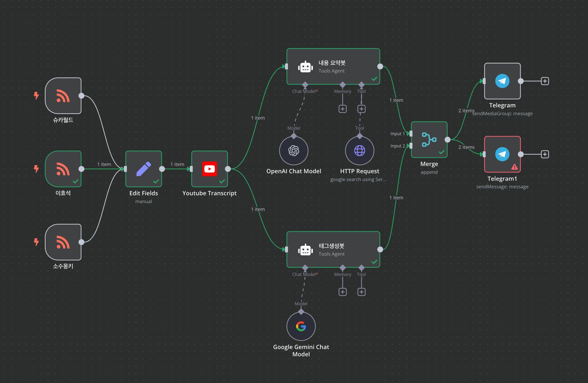Click the Merge node output connector

point(448,140)
